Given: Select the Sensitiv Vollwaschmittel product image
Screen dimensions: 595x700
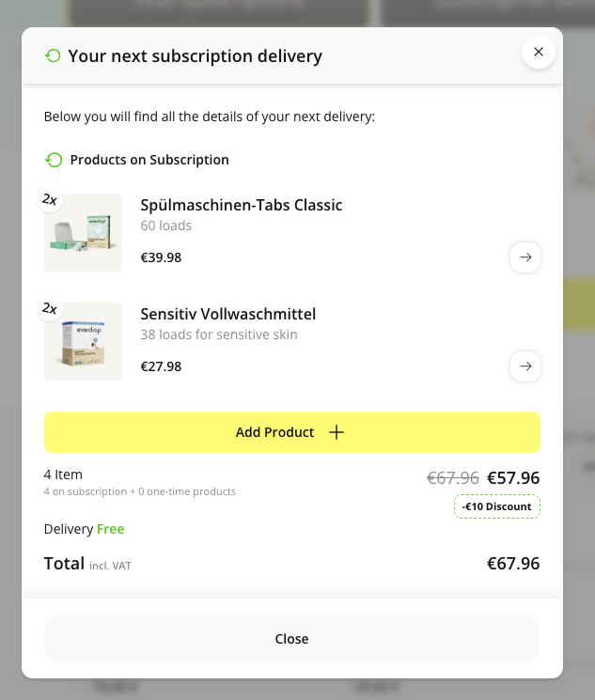Looking at the screenshot, I should click(x=84, y=342).
